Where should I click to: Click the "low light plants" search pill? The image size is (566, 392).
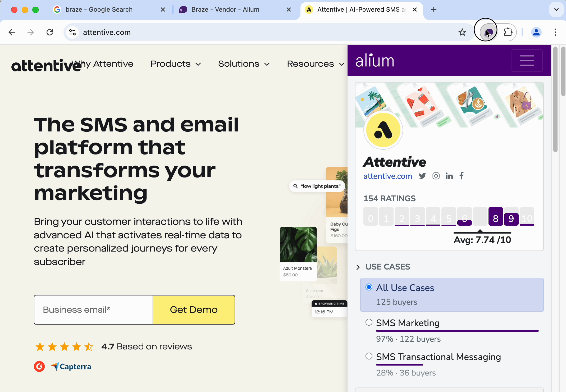(x=317, y=186)
